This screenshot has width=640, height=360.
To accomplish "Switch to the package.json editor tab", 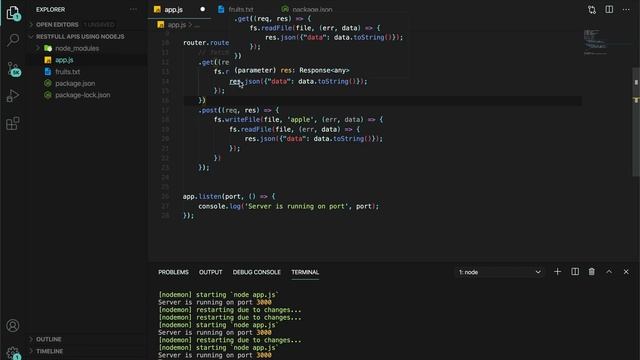I will coord(312,9).
